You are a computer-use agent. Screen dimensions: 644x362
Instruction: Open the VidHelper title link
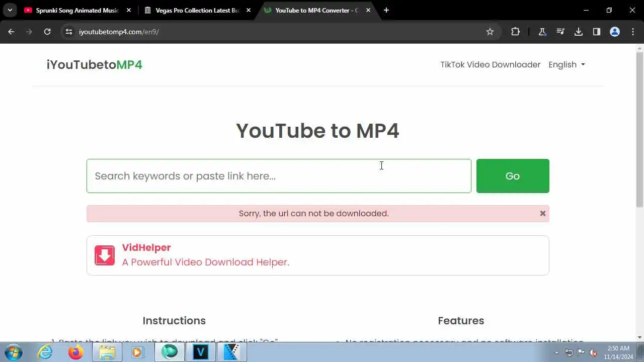pos(146,247)
